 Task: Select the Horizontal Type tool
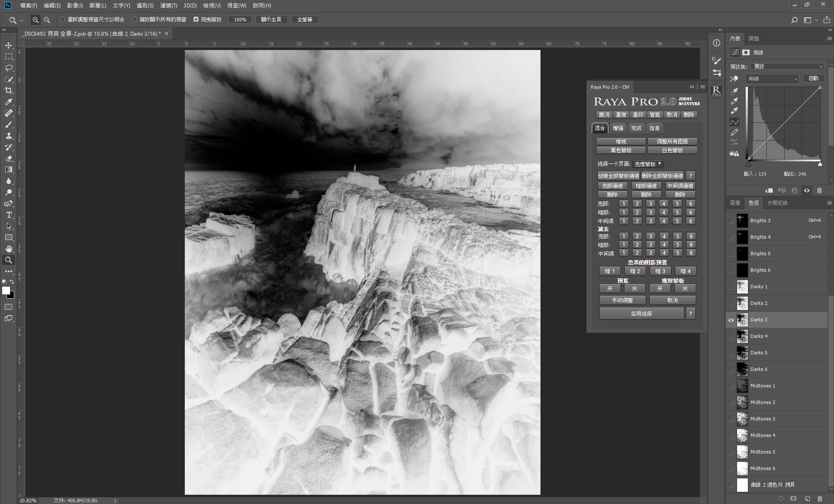9,215
